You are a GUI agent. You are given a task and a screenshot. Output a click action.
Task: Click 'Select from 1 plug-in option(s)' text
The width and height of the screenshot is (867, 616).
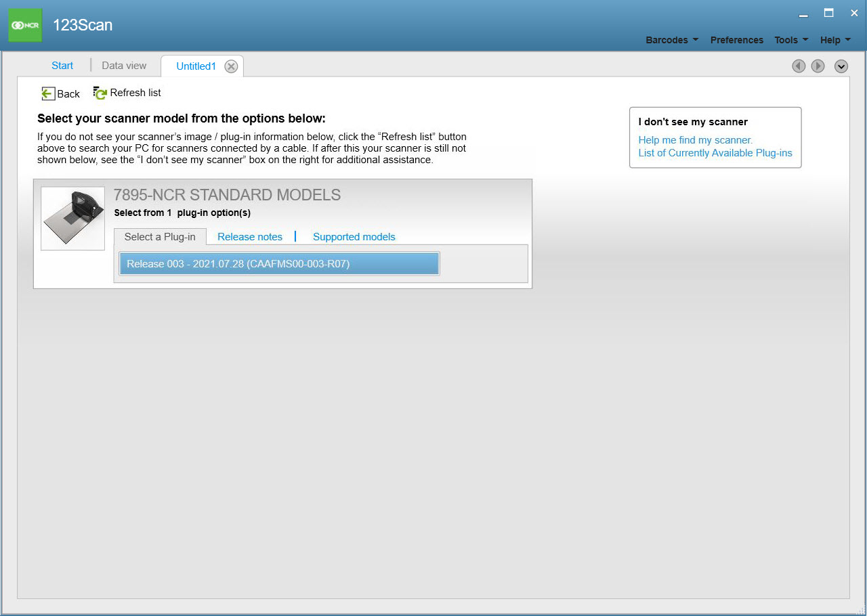point(182,213)
